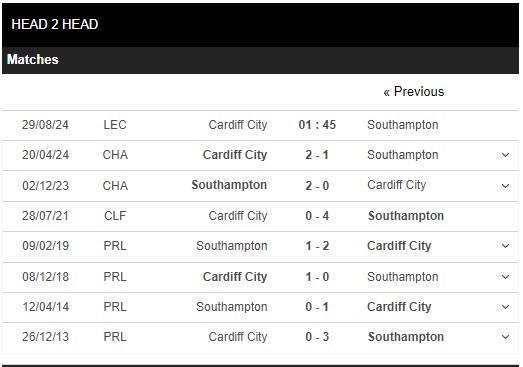This screenshot has height=367, width=523.
Task: Click the HEAD 2 HEAD section title
Action: [55, 24]
